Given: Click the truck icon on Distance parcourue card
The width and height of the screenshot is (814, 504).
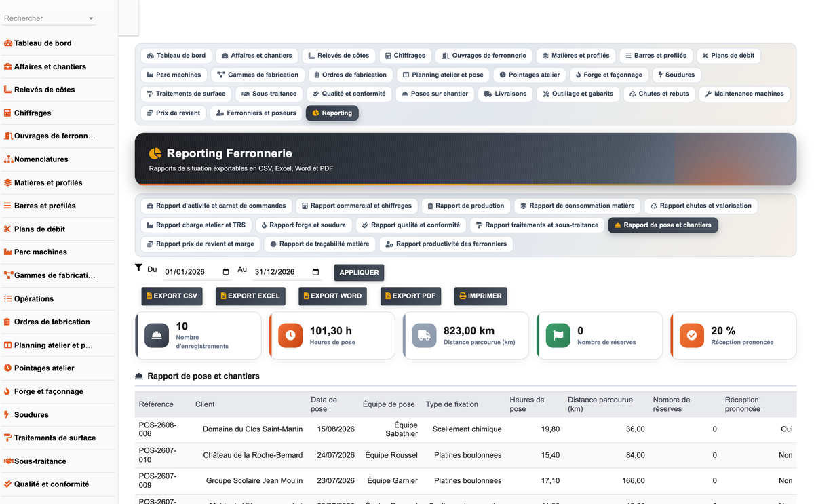Looking at the screenshot, I should [x=424, y=335].
